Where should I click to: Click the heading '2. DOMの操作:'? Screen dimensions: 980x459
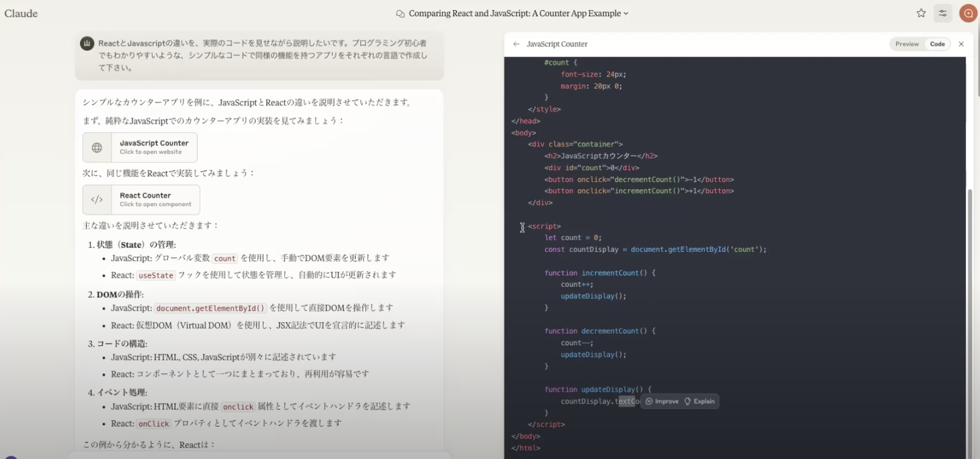tap(116, 294)
